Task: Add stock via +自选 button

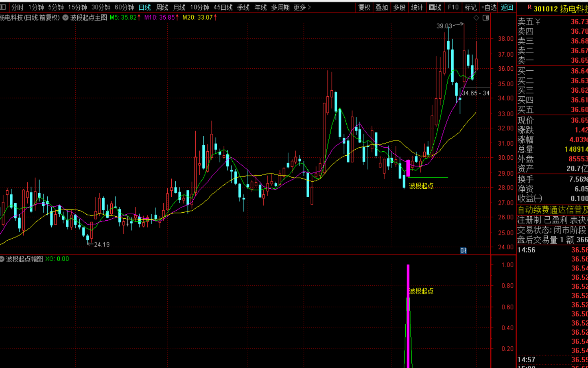Action: (x=489, y=7)
